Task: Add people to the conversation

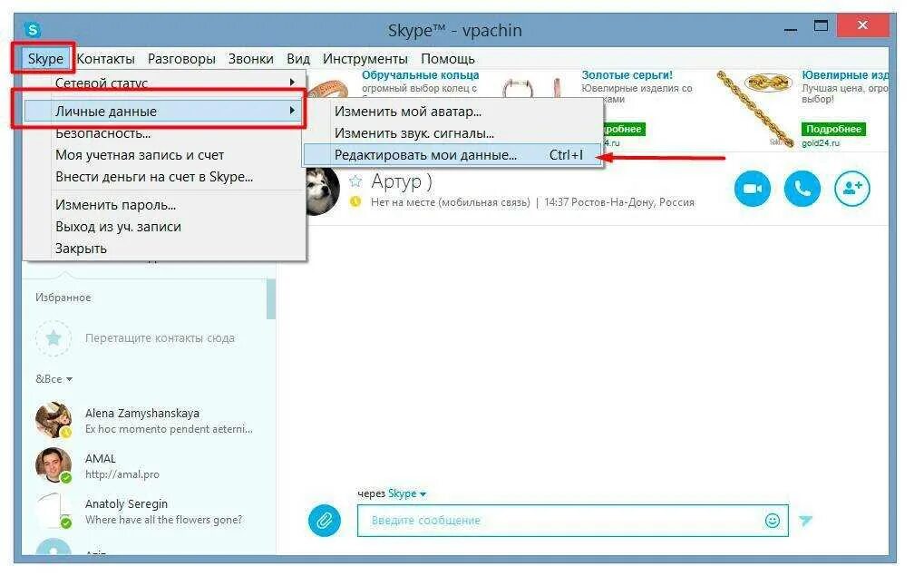Action: [852, 189]
